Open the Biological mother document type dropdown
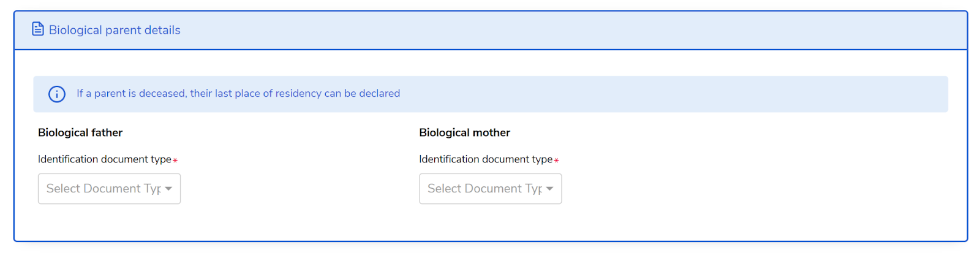The height and width of the screenshot is (258, 980). (490, 189)
